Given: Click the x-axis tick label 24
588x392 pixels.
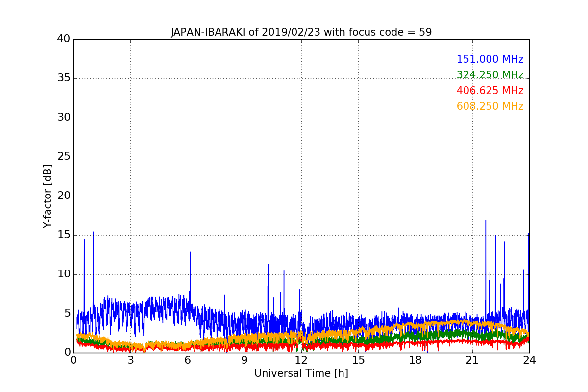Looking at the screenshot, I should click(x=529, y=360).
